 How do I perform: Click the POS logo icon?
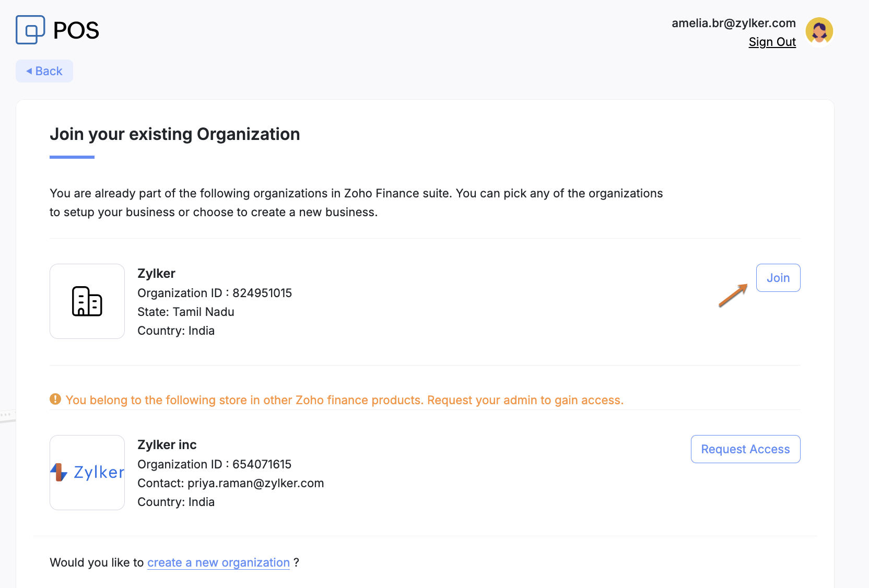point(30,30)
